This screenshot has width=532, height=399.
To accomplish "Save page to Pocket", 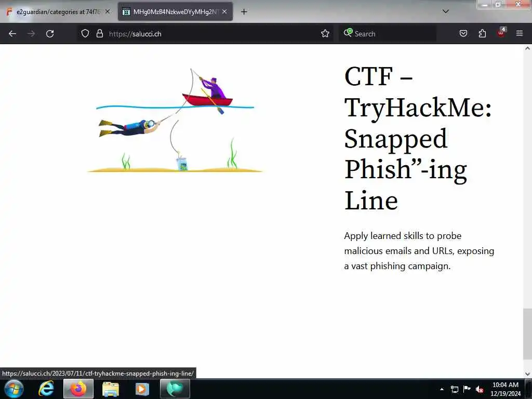I will pyautogui.click(x=463, y=33).
